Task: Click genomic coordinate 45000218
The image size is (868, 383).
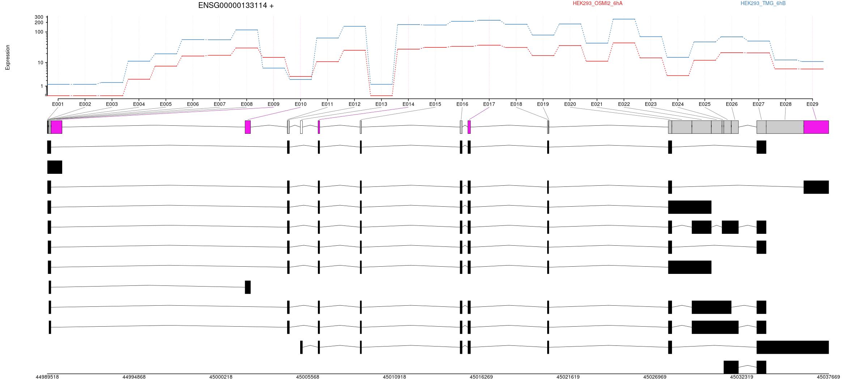Action: [x=221, y=377]
